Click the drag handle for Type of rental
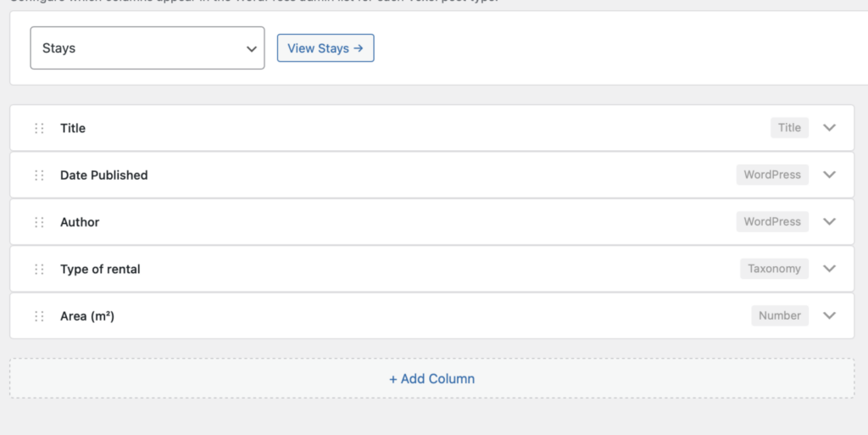The image size is (868, 435). (x=39, y=269)
